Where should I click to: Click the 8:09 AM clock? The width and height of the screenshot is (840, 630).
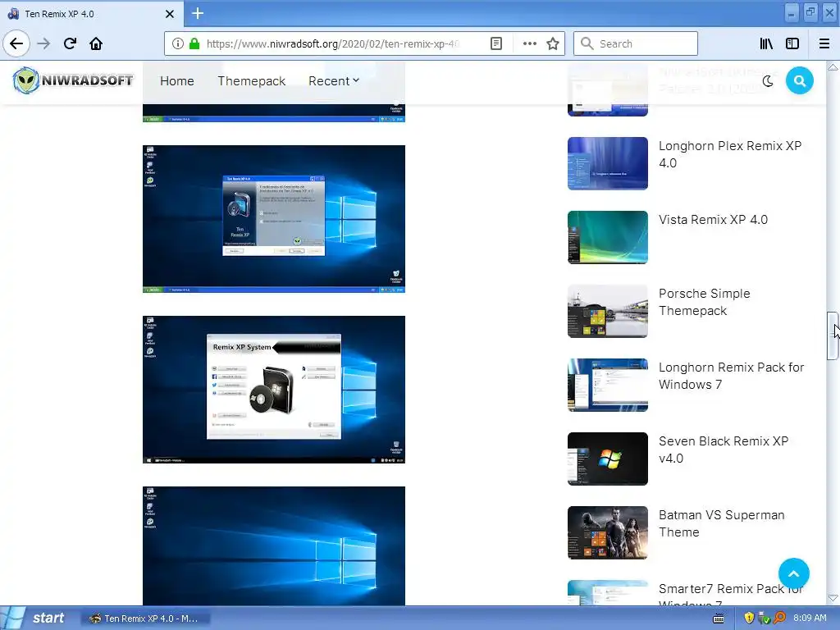pyautogui.click(x=810, y=619)
